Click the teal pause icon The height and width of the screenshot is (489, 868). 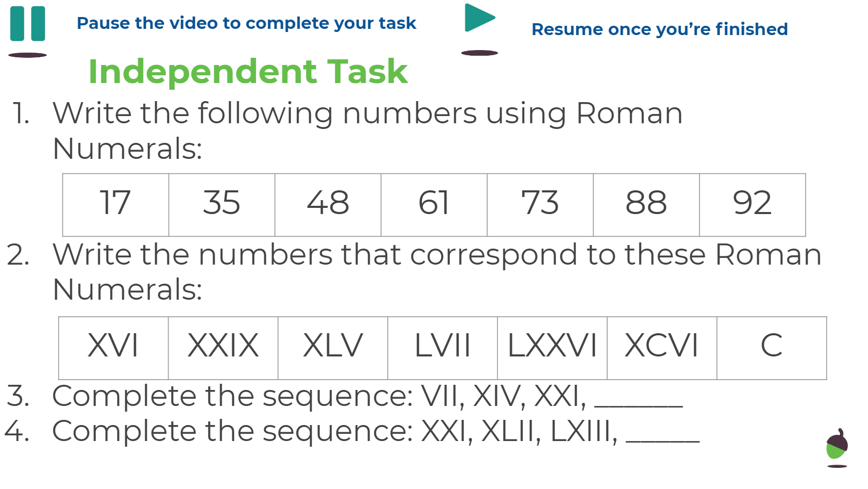[28, 24]
